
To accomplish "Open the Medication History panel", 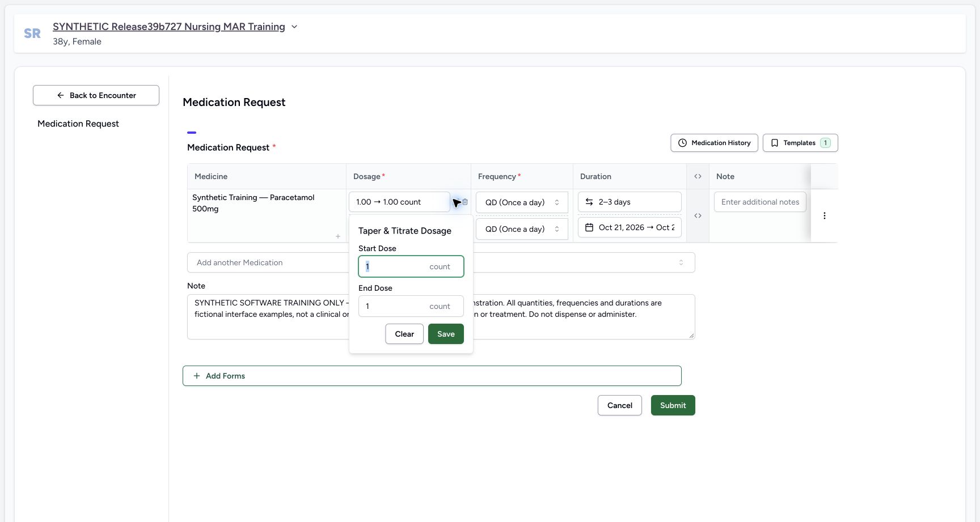I will (715, 143).
